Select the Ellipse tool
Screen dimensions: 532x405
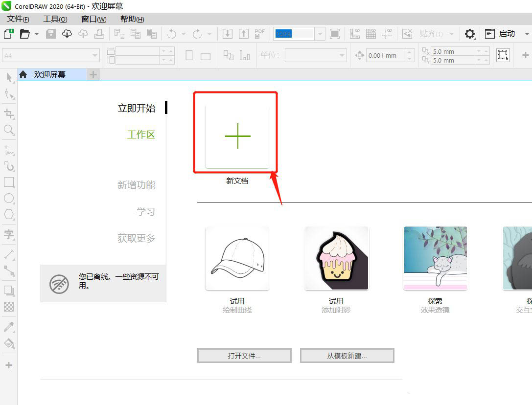click(9, 199)
